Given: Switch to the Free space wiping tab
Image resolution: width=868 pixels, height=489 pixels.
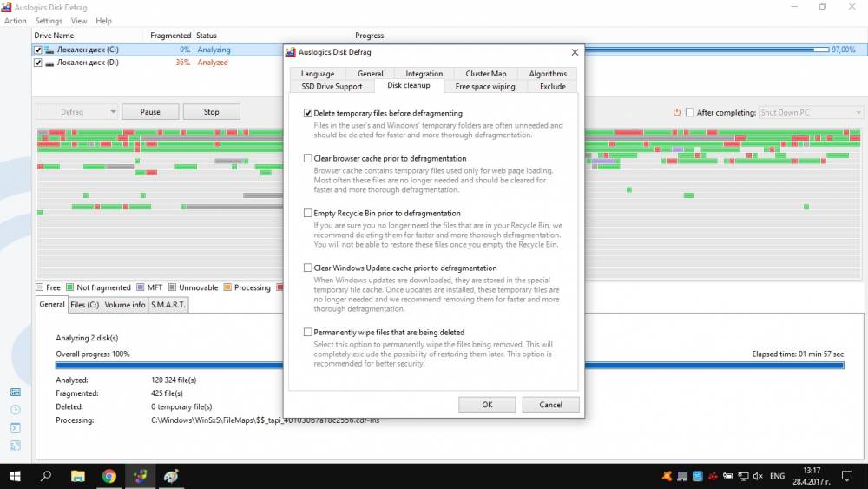Looking at the screenshot, I should 485,86.
